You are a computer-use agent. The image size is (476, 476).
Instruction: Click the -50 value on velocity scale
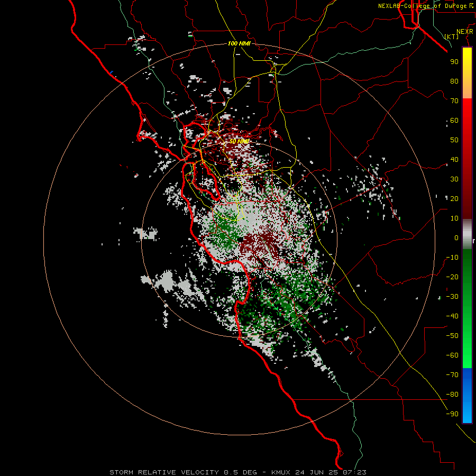452,336
